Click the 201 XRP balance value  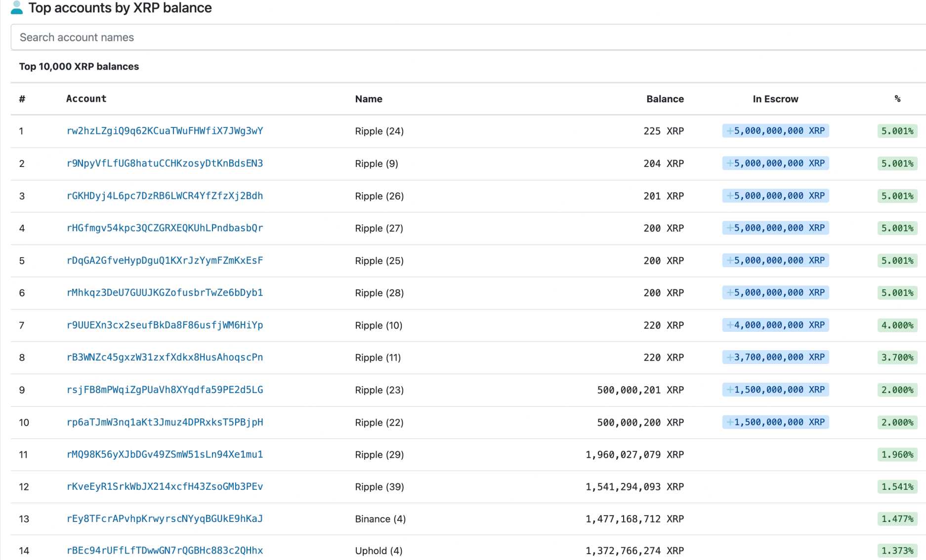tap(664, 196)
